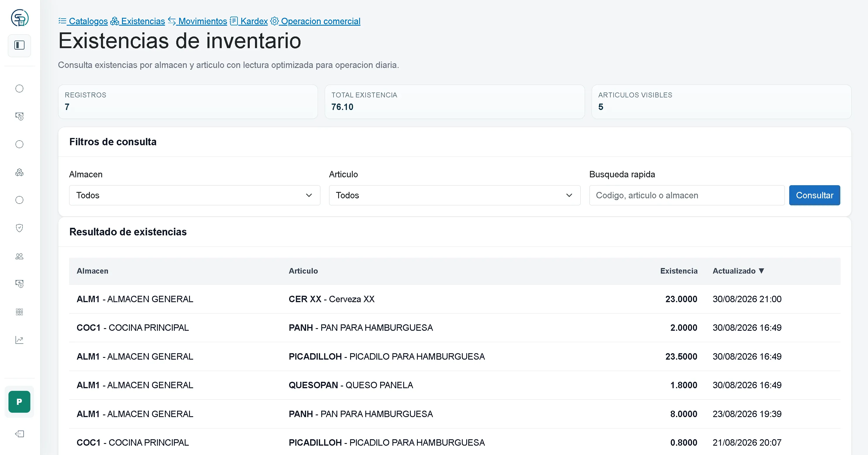Click date 21/08/2026 20:07
The image size is (868, 455).
pos(747,442)
